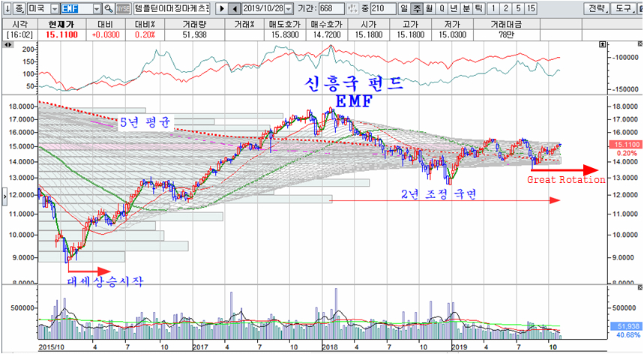Open the 도구 tools menu
Screen dimensions: 644x354
[624, 8]
